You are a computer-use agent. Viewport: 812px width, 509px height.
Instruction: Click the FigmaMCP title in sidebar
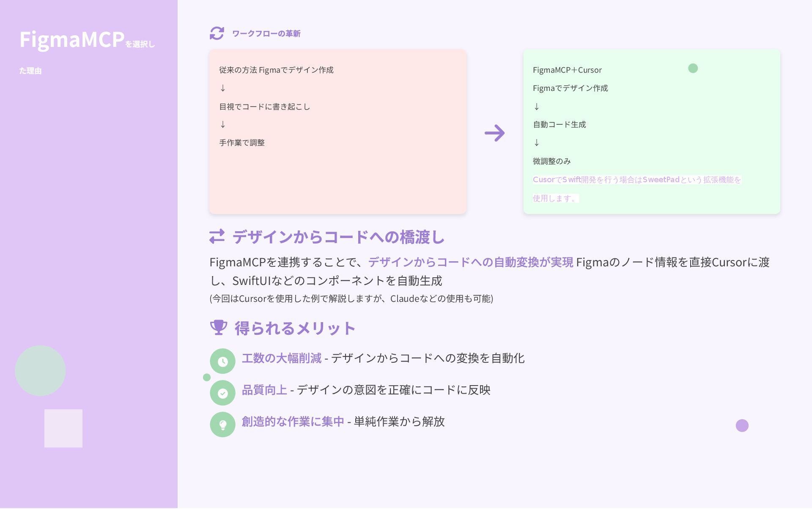coord(72,40)
